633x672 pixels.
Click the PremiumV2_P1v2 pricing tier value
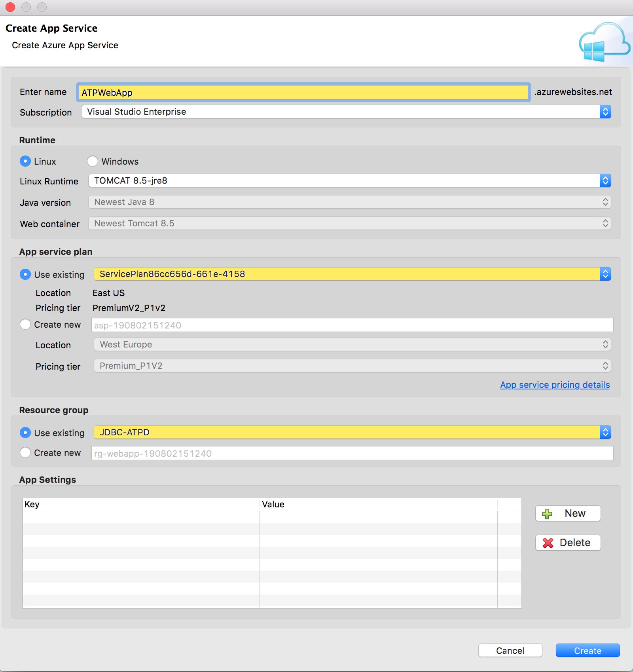[129, 308]
